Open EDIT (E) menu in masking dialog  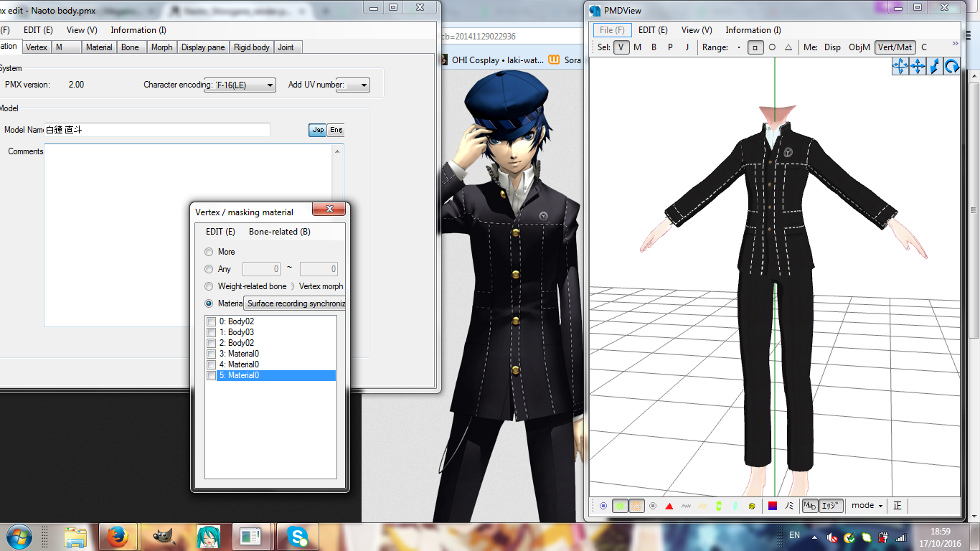coord(220,232)
